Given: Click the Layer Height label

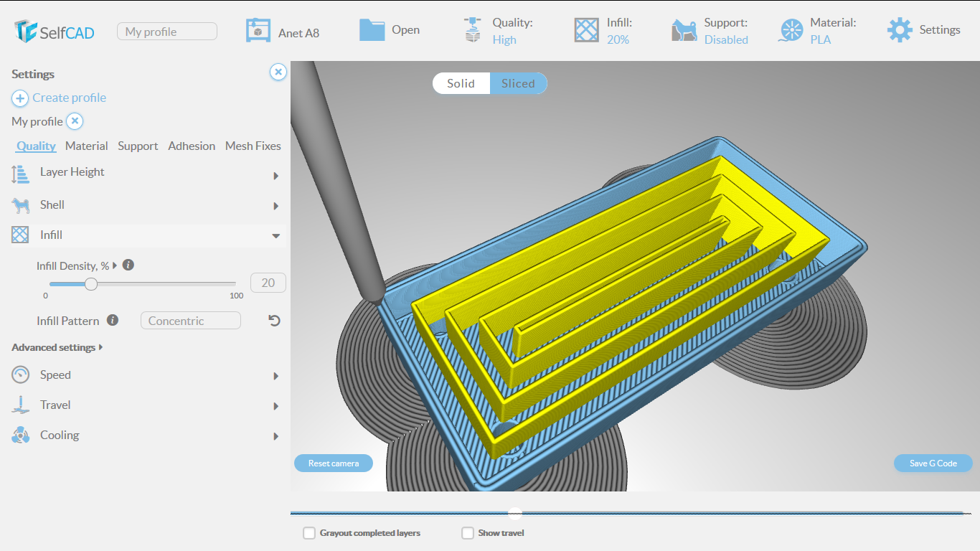Looking at the screenshot, I should click(72, 171).
